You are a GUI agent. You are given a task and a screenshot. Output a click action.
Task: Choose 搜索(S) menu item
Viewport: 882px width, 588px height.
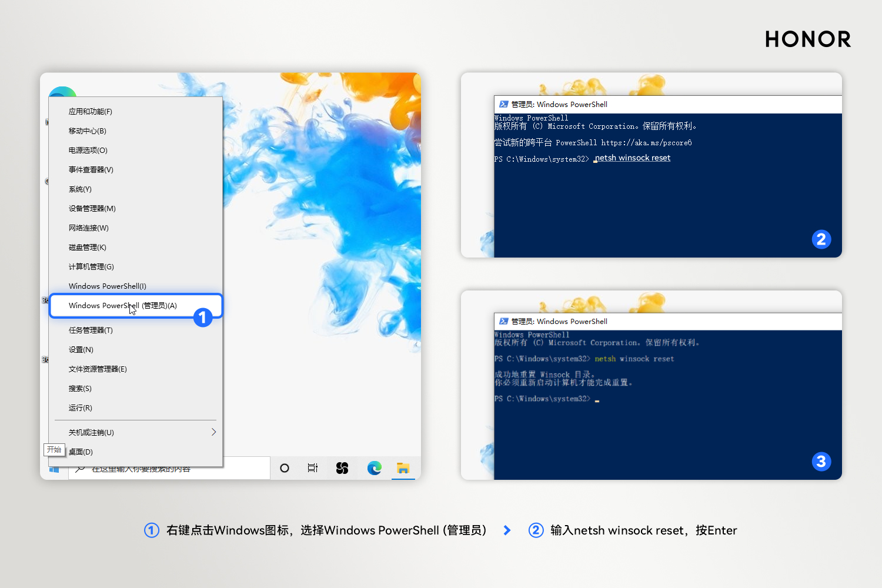click(x=136, y=389)
